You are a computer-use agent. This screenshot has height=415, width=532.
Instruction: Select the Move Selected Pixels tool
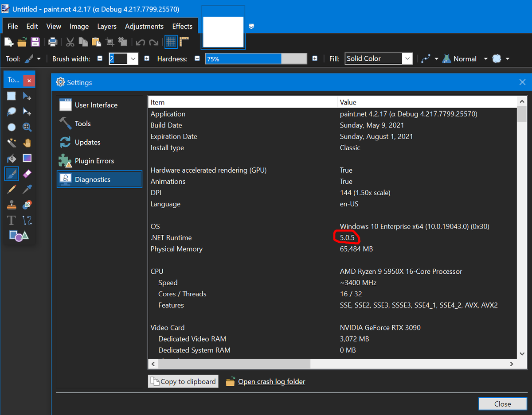tap(27, 96)
